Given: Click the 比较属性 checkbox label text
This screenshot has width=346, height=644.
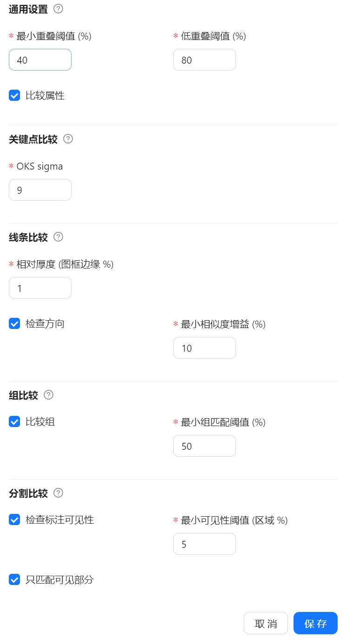Looking at the screenshot, I should tap(45, 96).
